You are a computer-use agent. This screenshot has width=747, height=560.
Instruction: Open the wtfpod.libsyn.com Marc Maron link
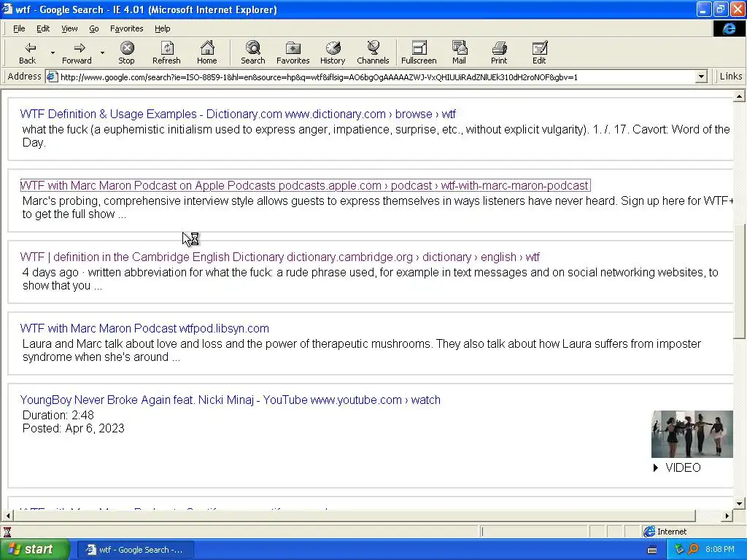click(x=144, y=329)
